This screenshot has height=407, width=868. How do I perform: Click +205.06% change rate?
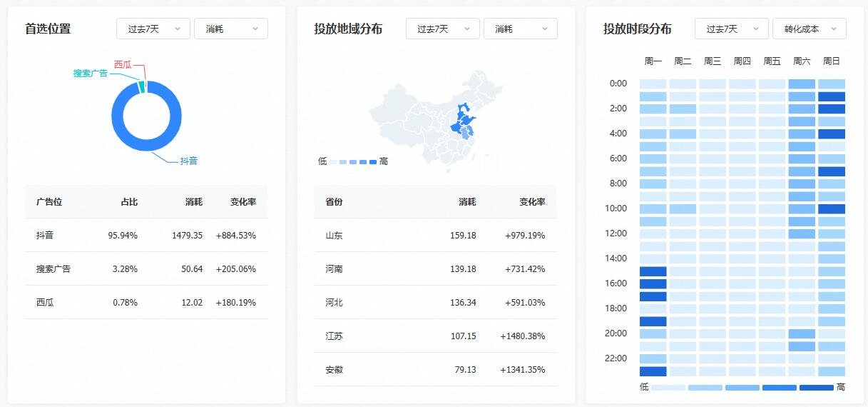(236, 268)
